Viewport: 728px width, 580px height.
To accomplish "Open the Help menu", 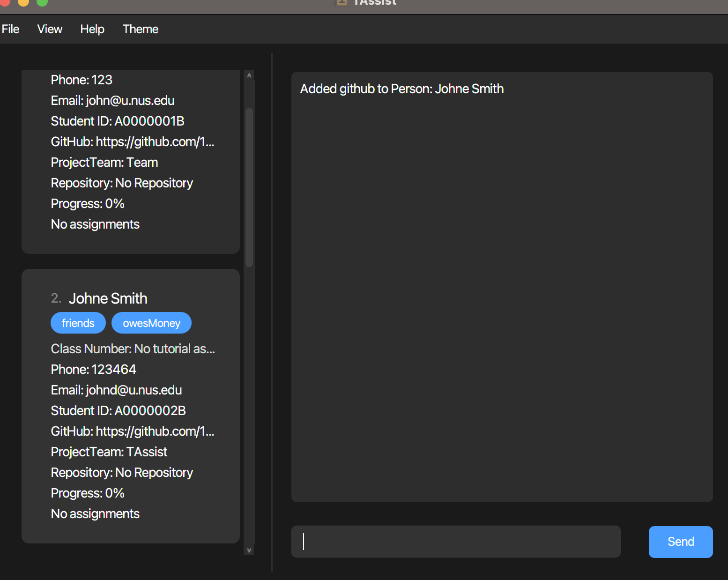I will pos(92,29).
